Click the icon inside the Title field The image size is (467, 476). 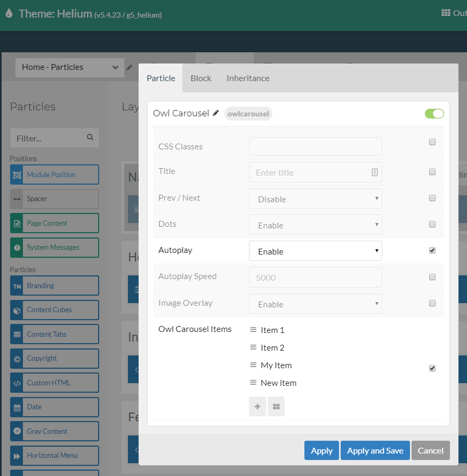tap(375, 172)
